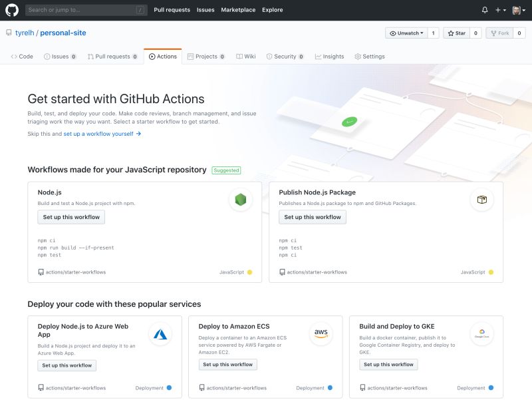Image resolution: width=532 pixels, height=406 pixels.
Task: Open Marketplace from the top navigation
Action: (x=237, y=10)
